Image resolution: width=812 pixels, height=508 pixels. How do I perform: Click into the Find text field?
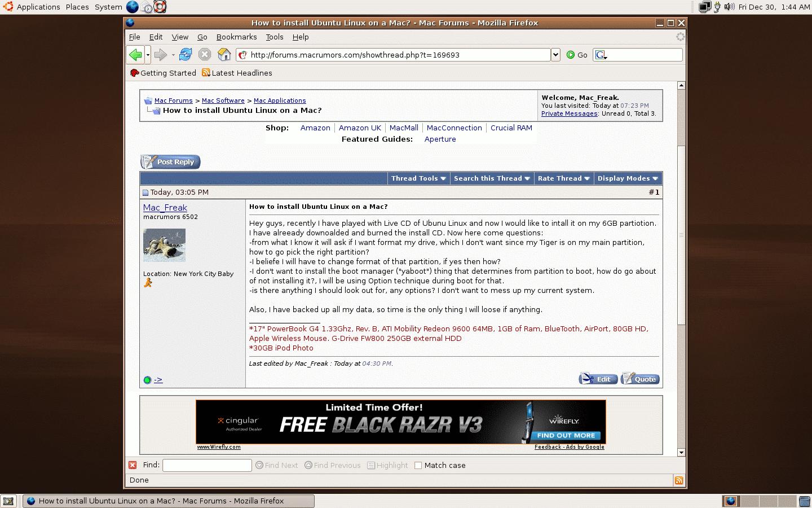click(207, 465)
